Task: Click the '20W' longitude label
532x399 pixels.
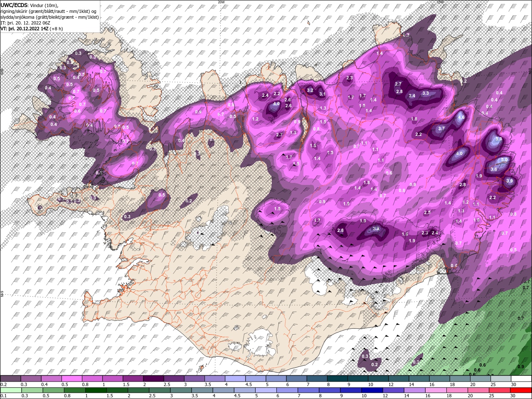Action: [x=221, y=2]
